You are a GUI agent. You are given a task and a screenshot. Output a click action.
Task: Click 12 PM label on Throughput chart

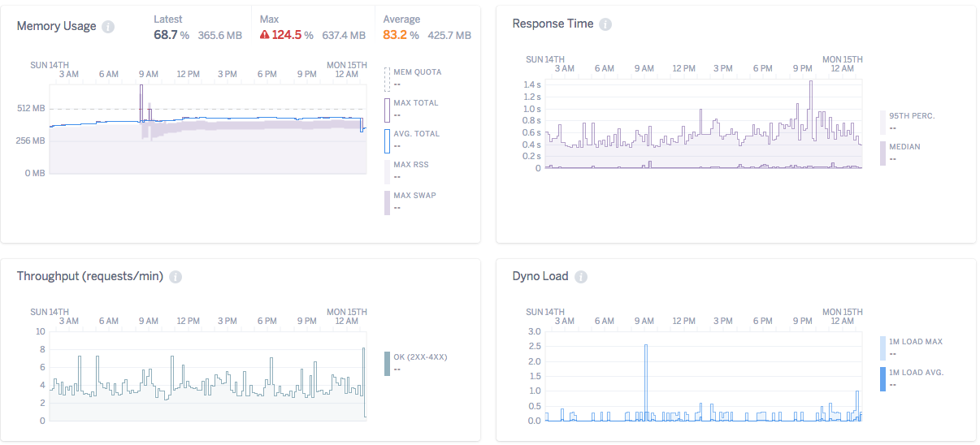[188, 322]
